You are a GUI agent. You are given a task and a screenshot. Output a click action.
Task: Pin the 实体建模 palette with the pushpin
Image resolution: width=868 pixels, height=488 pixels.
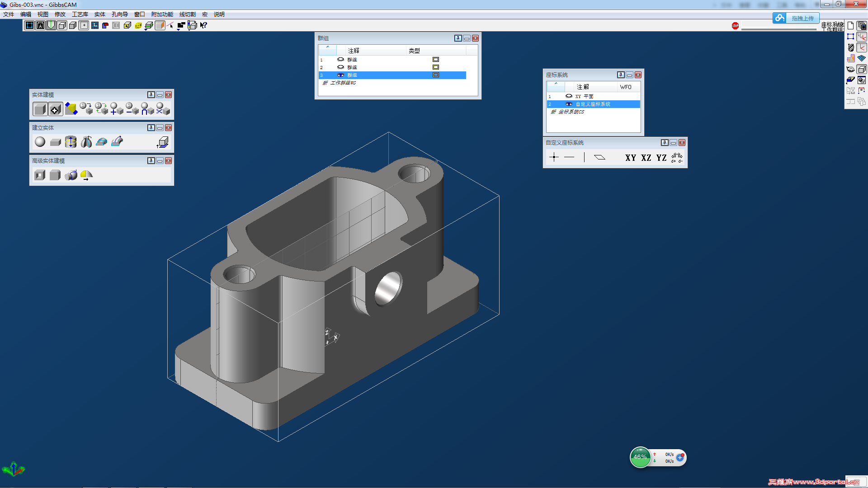tap(151, 94)
